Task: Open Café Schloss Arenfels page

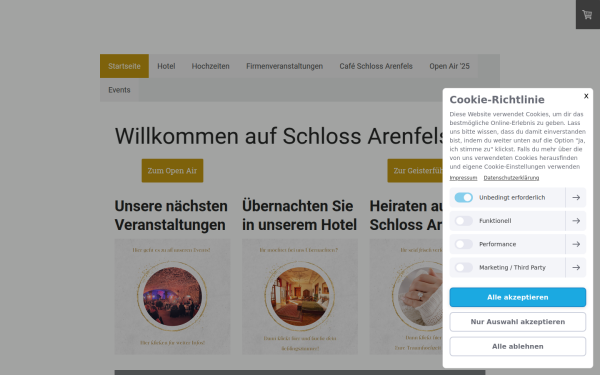Action: click(376, 66)
